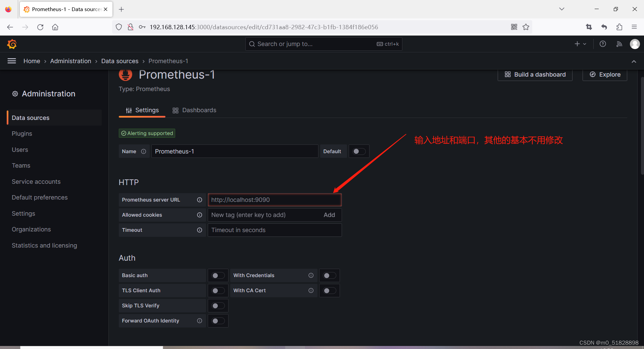This screenshot has height=349, width=644.
Task: Click Timeout info icon
Action: click(x=200, y=230)
